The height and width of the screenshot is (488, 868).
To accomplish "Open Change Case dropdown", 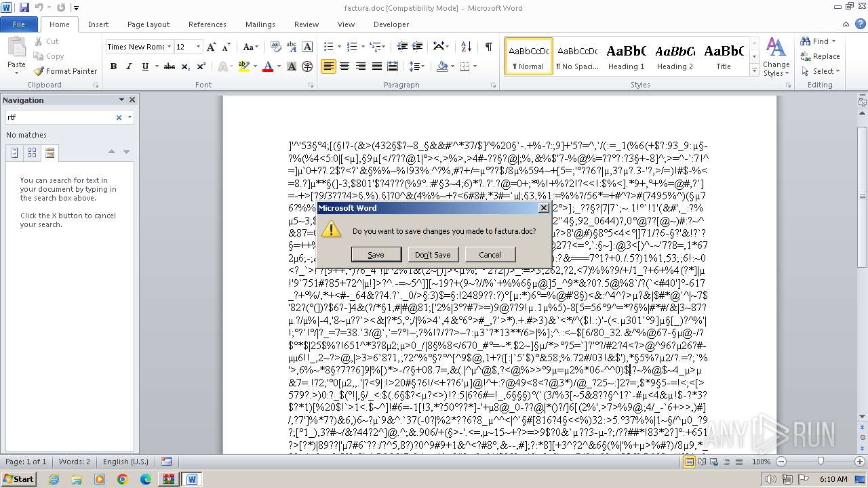I will coord(250,47).
